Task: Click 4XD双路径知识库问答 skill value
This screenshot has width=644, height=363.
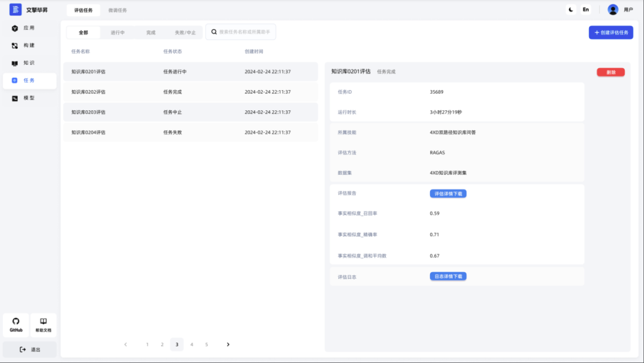Action: [453, 133]
